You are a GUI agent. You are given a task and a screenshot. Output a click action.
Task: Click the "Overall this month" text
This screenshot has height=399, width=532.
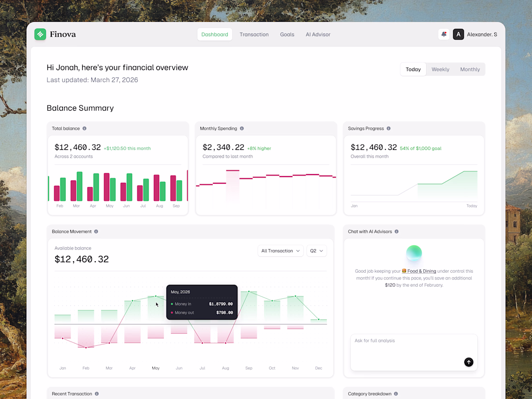pos(369,156)
